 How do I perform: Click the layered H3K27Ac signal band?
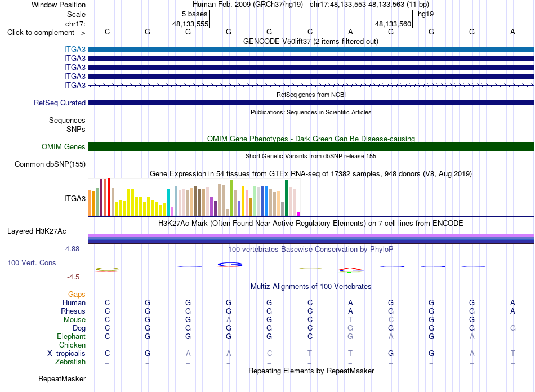[x=311, y=239]
